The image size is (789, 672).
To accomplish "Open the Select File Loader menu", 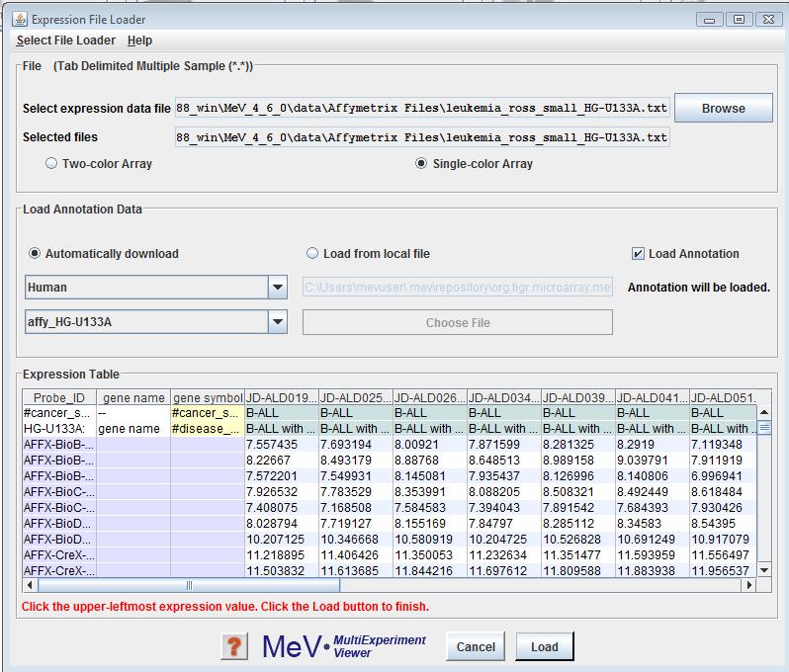I will coord(65,41).
